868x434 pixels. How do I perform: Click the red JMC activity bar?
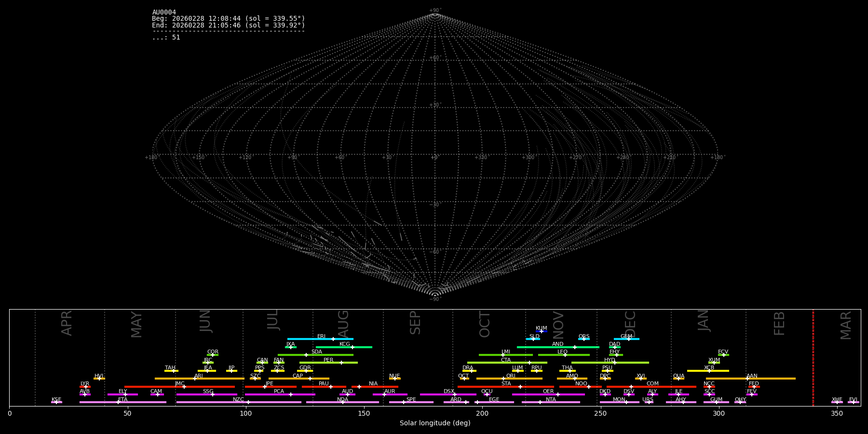(179, 386)
